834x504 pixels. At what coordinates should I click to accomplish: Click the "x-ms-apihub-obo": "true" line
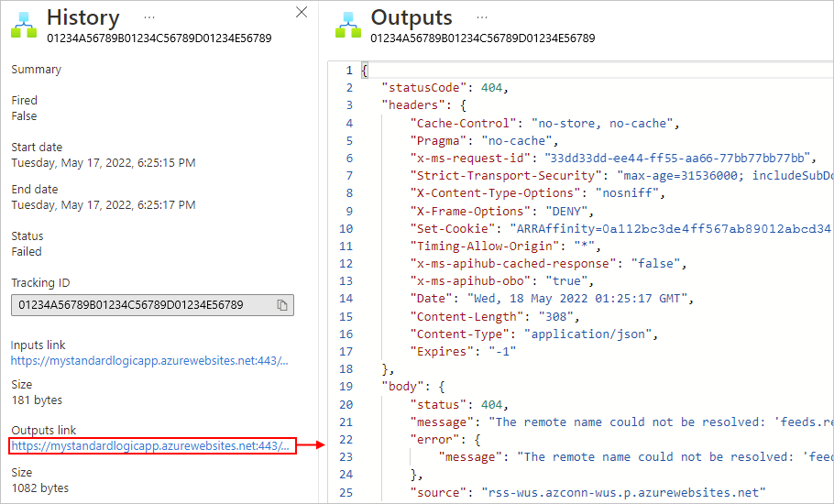tap(502, 280)
